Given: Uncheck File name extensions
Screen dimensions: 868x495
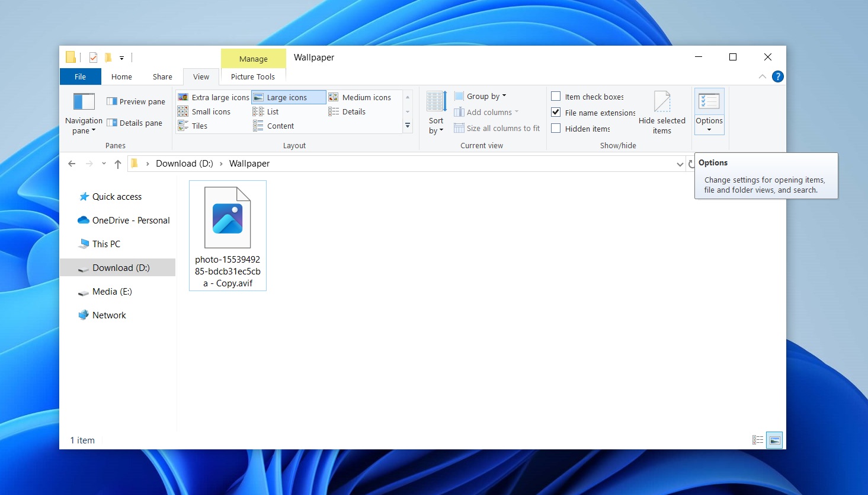Looking at the screenshot, I should [x=556, y=112].
